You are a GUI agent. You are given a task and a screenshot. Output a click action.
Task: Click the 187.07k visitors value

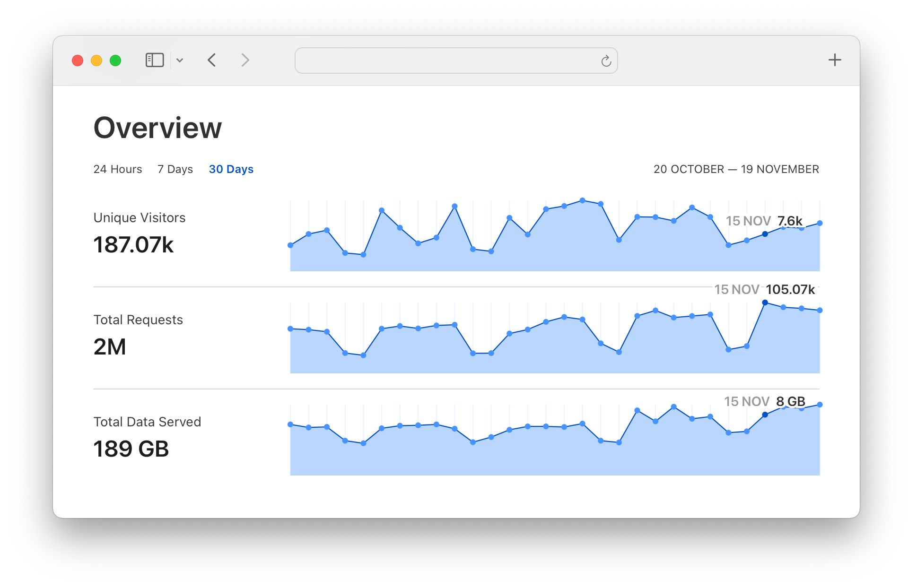point(133,245)
